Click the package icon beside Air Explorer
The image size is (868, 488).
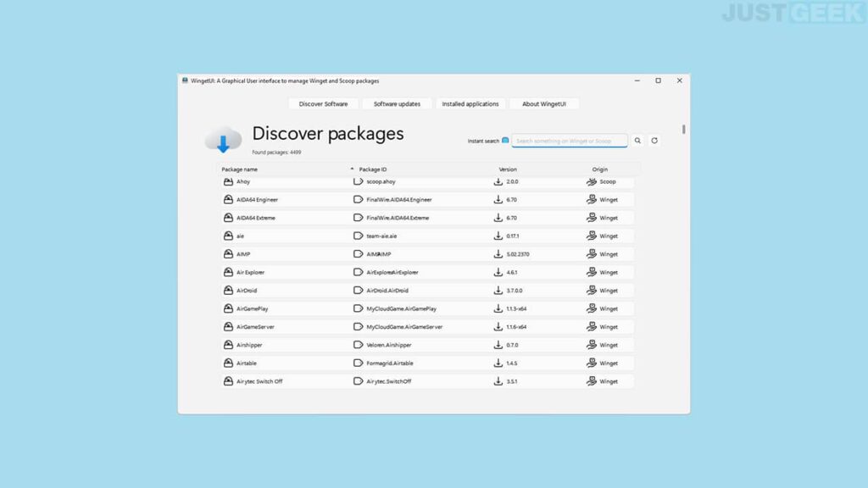coord(228,272)
